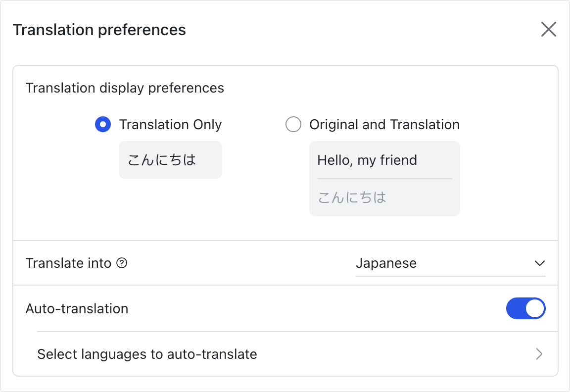Viewport: 570px width, 392px height.
Task: Select the Translation Only radio button
Action: point(103,124)
